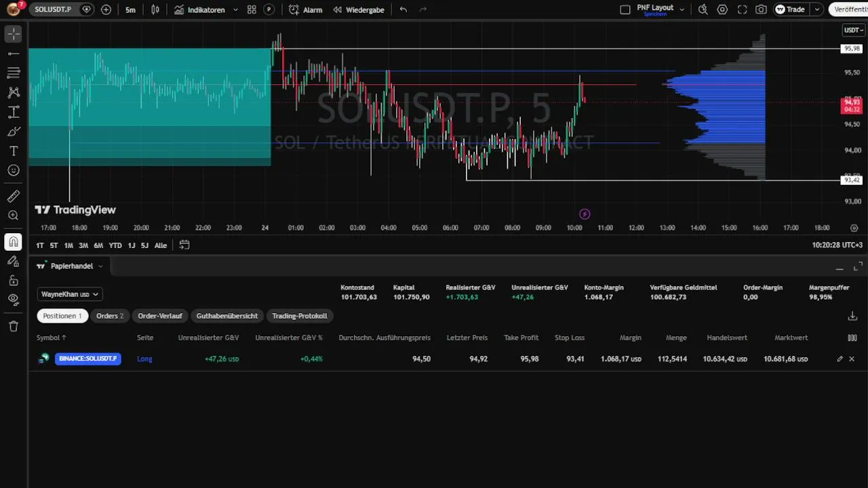Activate the zoom-in magnifier tool
868x488 pixels.
click(x=14, y=216)
